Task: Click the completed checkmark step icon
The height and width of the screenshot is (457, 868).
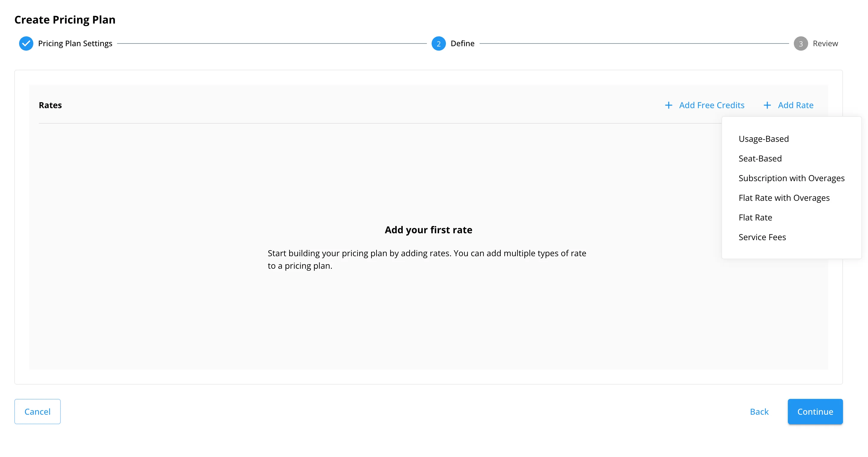Action: [26, 43]
